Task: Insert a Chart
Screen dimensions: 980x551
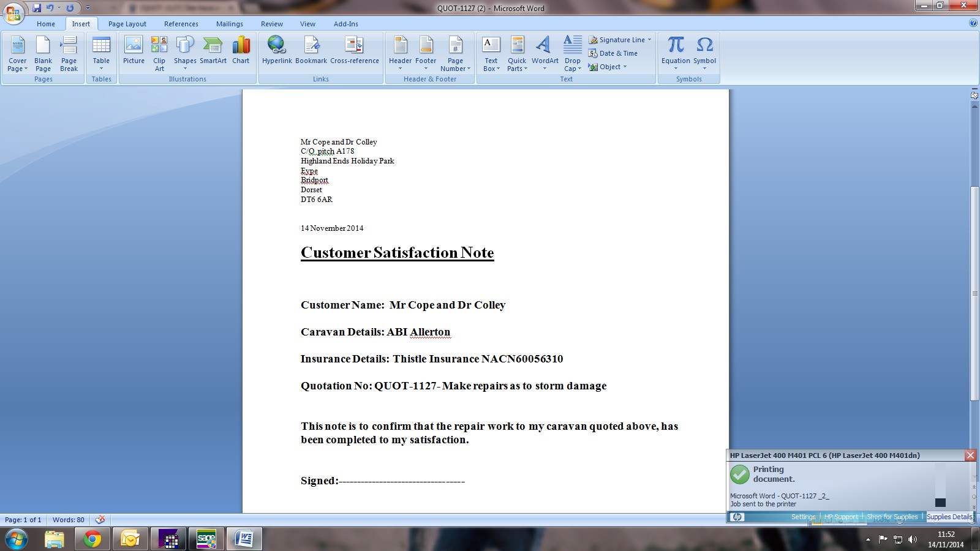Action: pos(241,51)
